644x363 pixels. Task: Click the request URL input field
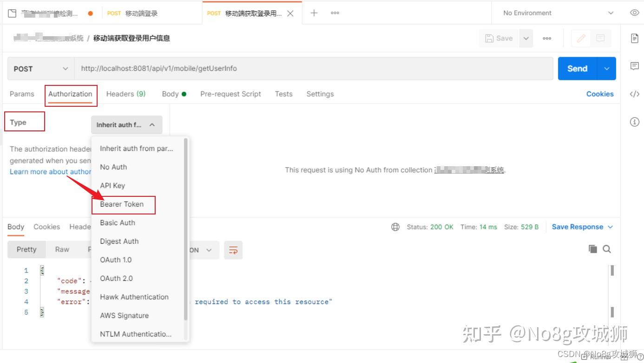coord(279,68)
